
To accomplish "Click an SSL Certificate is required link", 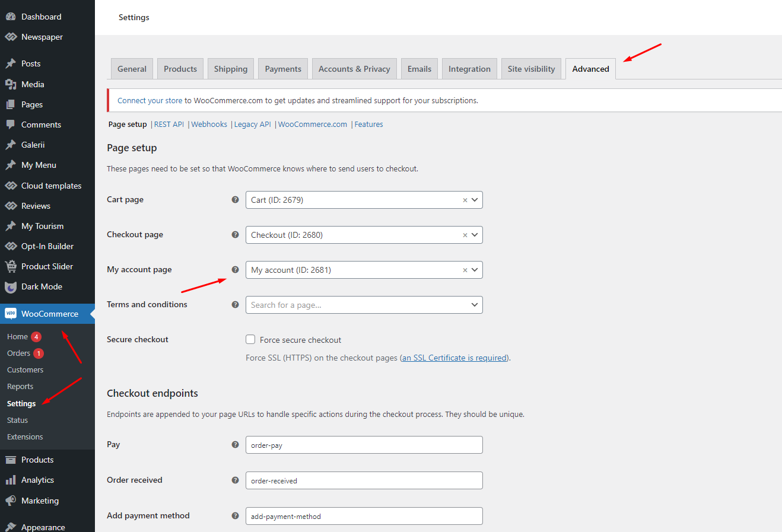I will 454,358.
